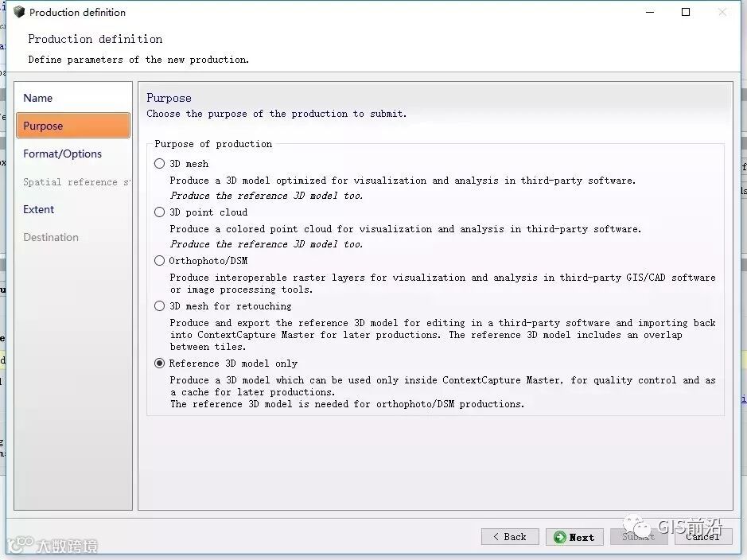
Task: Open the Name step in sidebar
Action: pos(73,98)
